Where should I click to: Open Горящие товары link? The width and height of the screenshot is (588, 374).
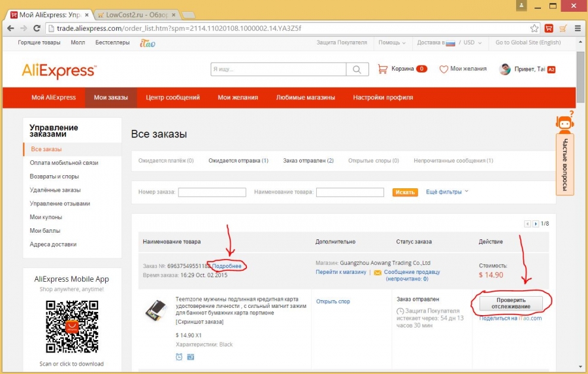(x=39, y=42)
